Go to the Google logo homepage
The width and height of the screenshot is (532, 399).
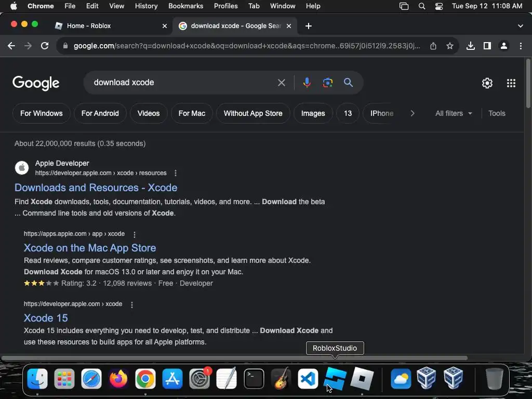(36, 83)
